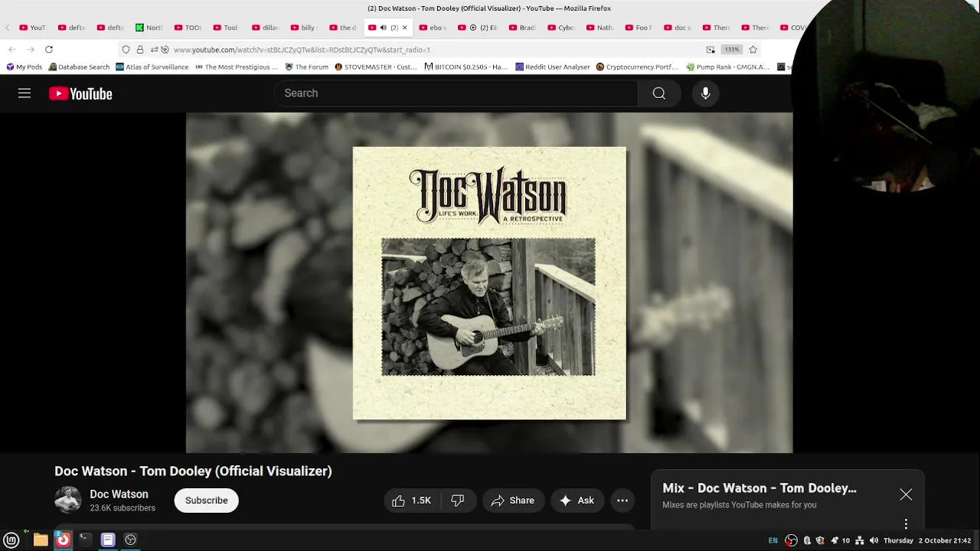Open the OBS Studio taskbar icon
The width and height of the screenshot is (980, 551).
131,540
